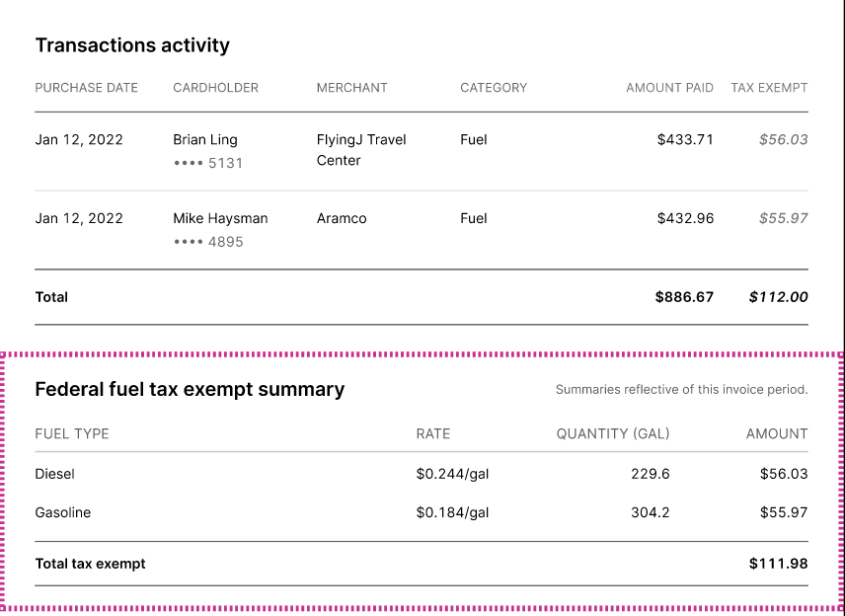
Task: Click the Amount Paid column header
Action: click(x=669, y=88)
